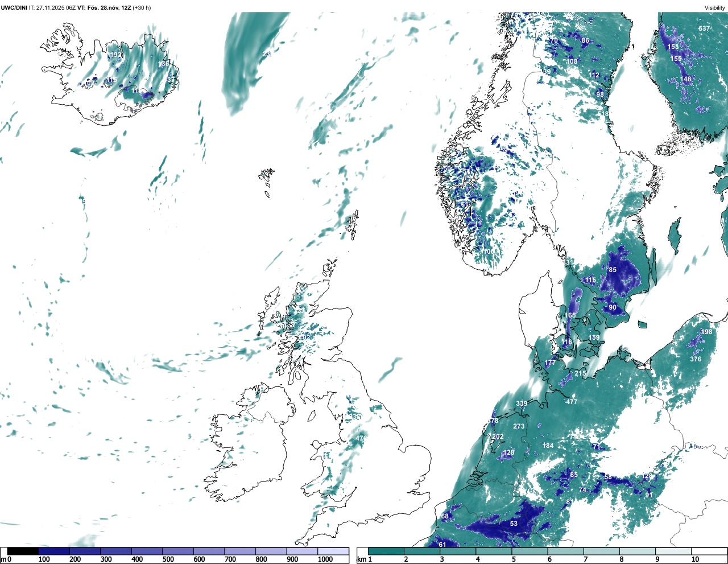Click the '10' tick label on km legend
The height and width of the screenshot is (564, 728).
tap(695, 559)
